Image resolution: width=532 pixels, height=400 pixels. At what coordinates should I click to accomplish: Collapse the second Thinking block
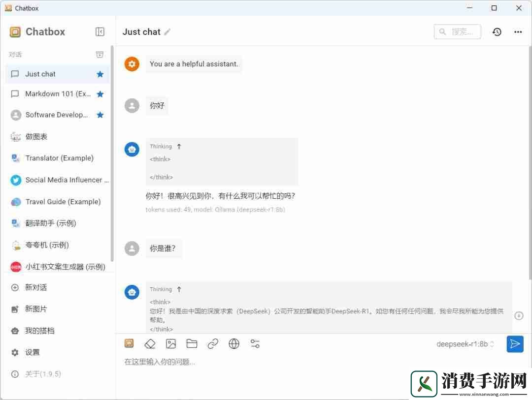click(179, 289)
